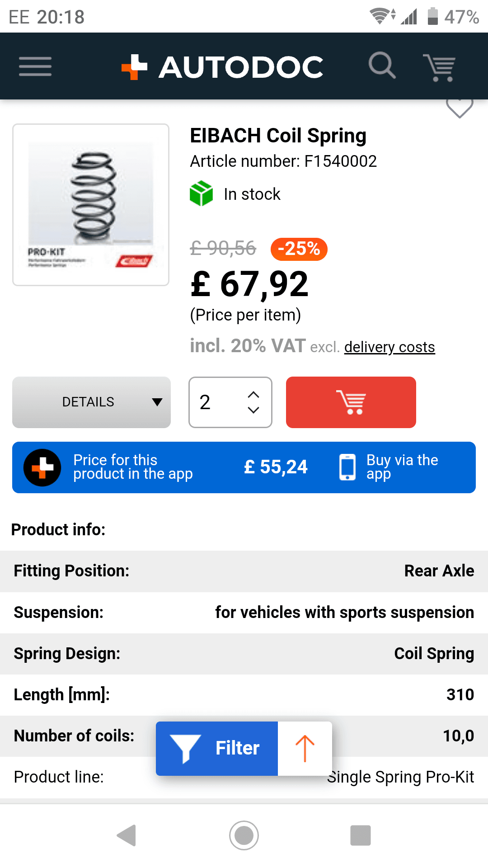Open the Filter button
This screenshot has width=488, height=868.
point(217,748)
